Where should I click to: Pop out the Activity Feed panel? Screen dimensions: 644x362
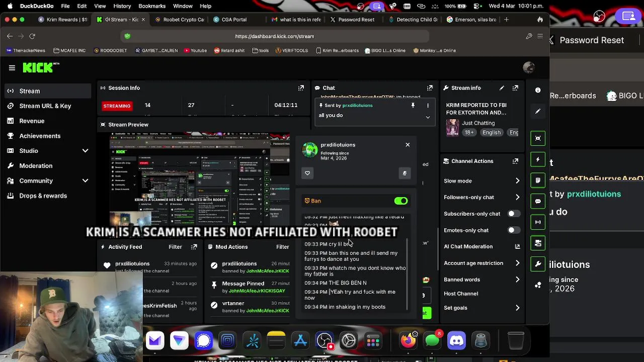(194, 247)
